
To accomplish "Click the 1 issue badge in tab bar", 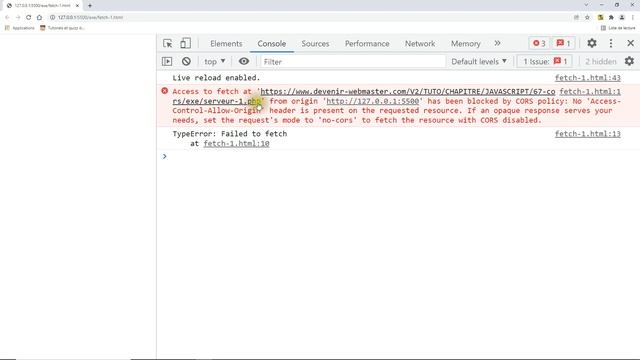I will (x=563, y=43).
